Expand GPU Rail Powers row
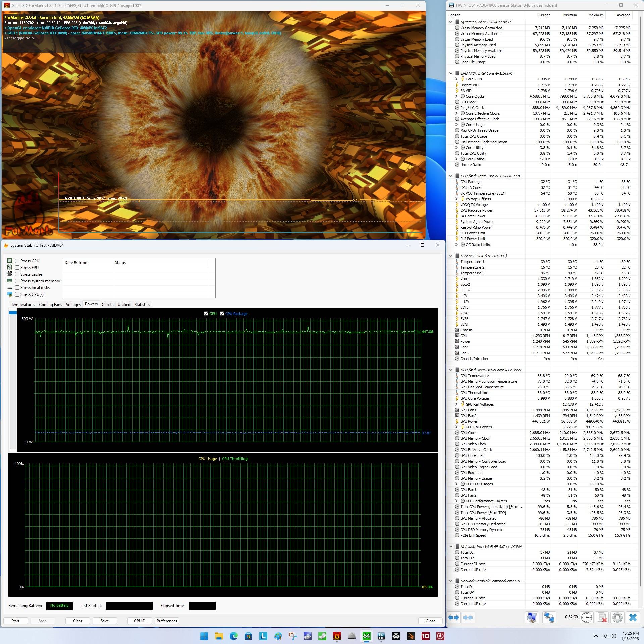Screen dimensions: 644x644 tap(457, 427)
